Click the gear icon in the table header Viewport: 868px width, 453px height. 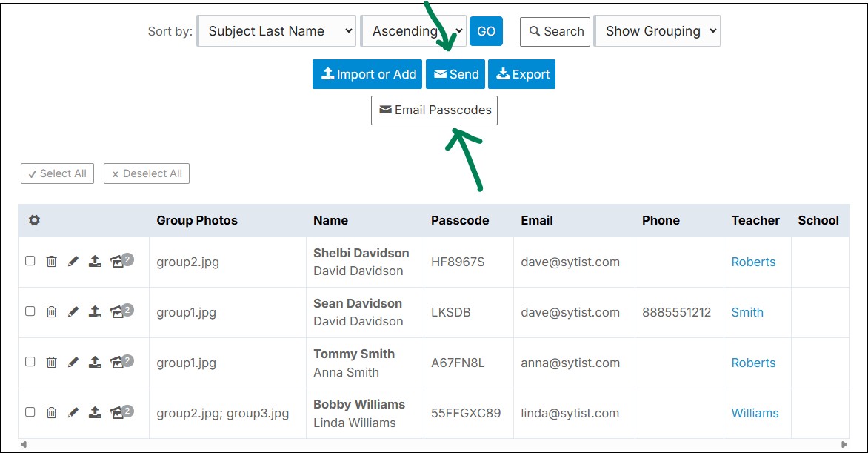tap(34, 220)
